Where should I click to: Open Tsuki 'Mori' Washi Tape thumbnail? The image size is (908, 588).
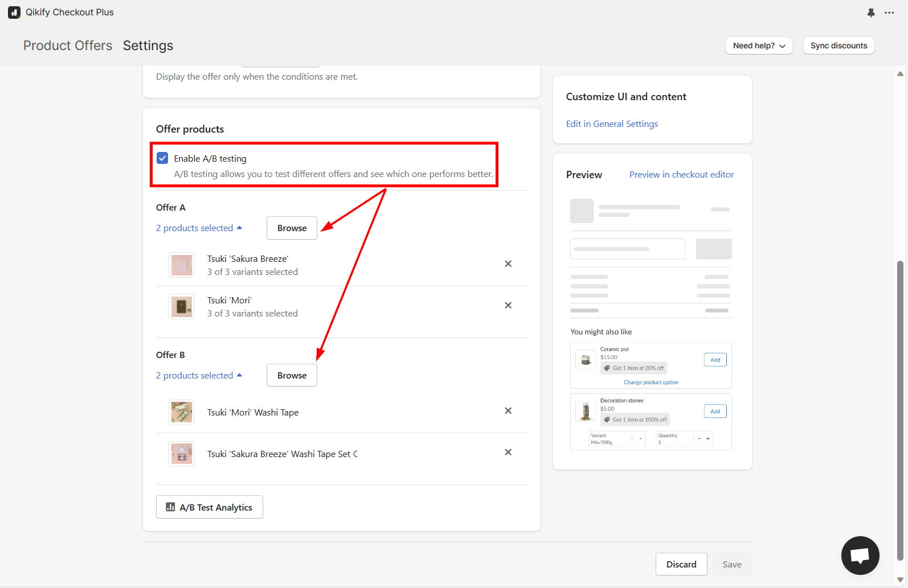tap(182, 413)
